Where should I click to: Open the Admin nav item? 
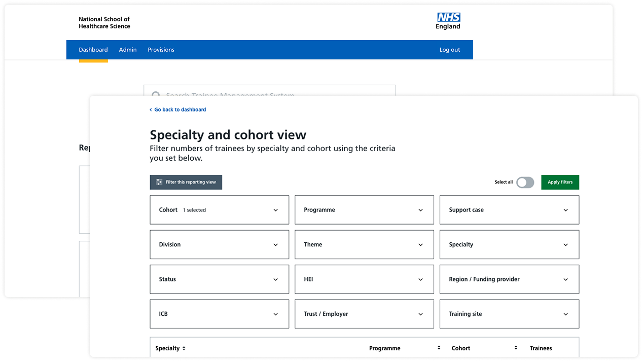(x=128, y=50)
